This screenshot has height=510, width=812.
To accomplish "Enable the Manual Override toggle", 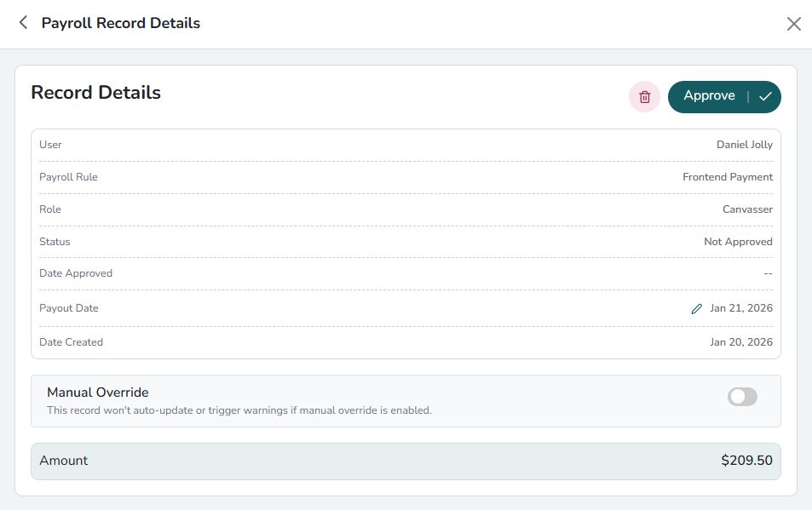I will pos(741,397).
